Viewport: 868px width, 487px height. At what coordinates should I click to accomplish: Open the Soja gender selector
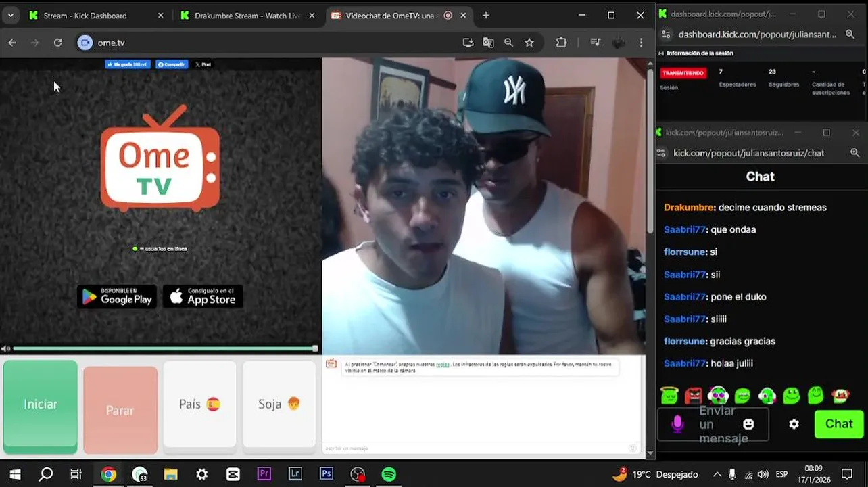click(279, 404)
